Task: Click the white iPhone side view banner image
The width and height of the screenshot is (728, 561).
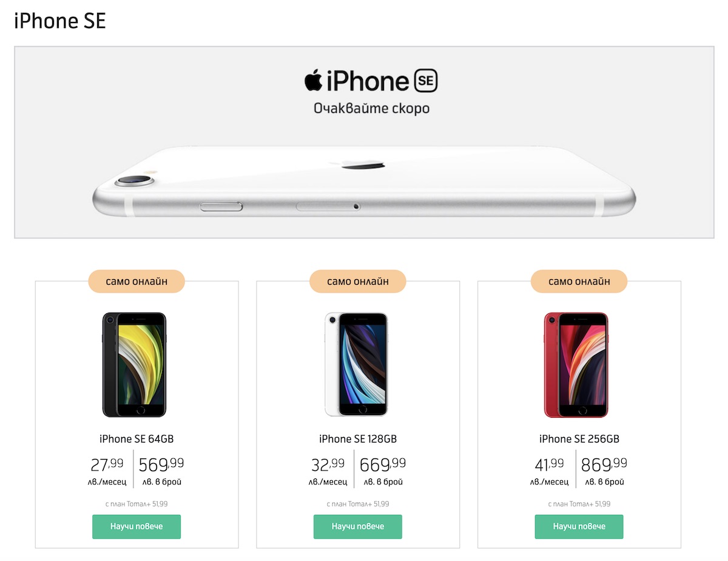Action: coord(364,182)
